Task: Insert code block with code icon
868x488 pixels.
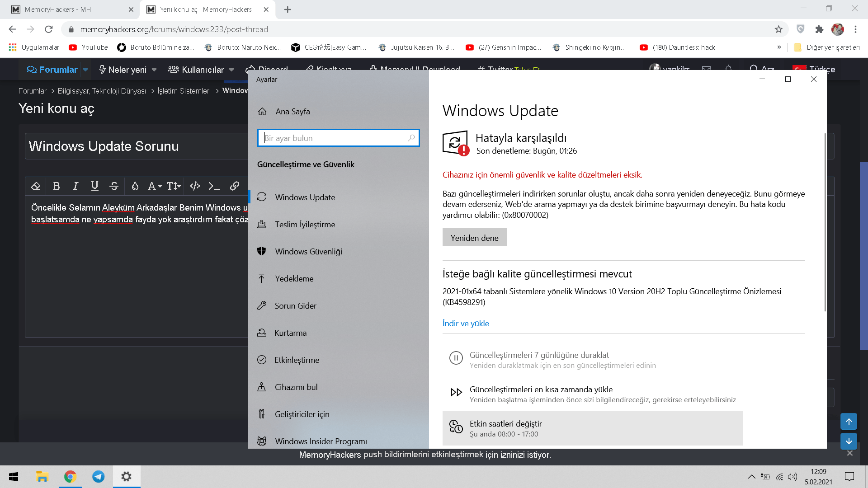Action: coord(195,186)
